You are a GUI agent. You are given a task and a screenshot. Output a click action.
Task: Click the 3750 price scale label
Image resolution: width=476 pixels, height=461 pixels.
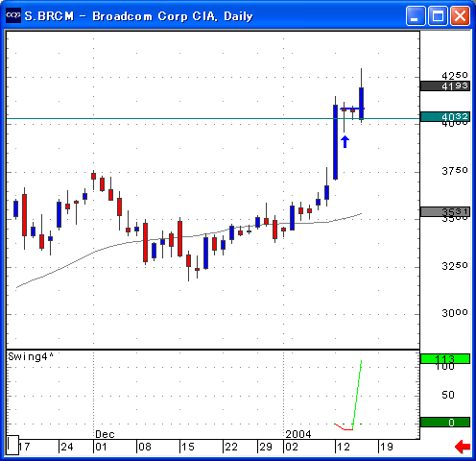click(x=455, y=171)
